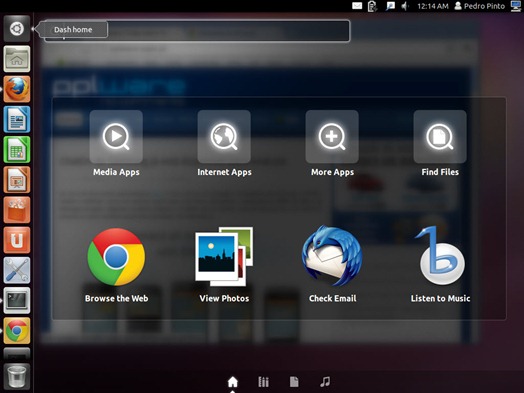
Task: Switch to the Home lens tab
Action: tap(233, 382)
